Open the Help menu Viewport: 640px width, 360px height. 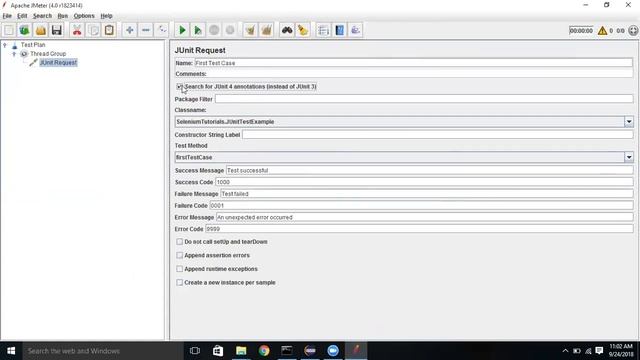[x=107, y=16]
